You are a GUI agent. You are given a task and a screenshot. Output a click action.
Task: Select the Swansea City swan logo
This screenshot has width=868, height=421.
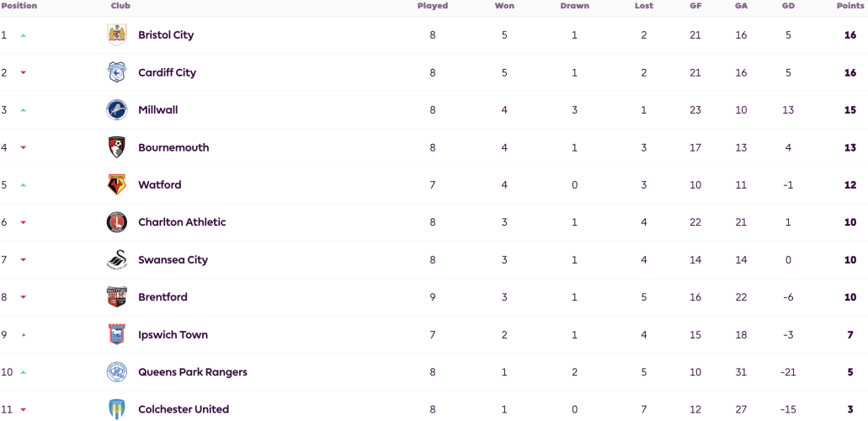pyautogui.click(x=117, y=260)
